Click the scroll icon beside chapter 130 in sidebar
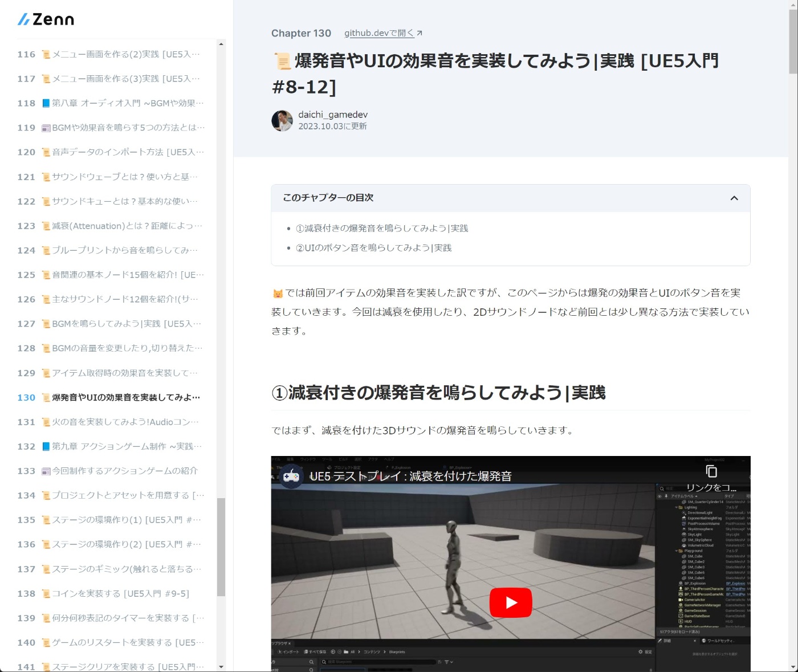The width and height of the screenshot is (798, 672). 44,397
